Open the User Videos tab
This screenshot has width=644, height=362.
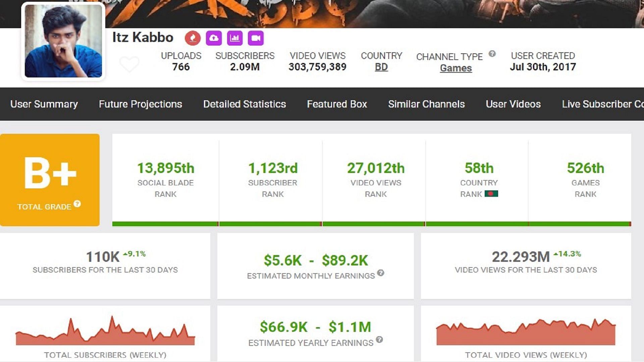point(513,104)
